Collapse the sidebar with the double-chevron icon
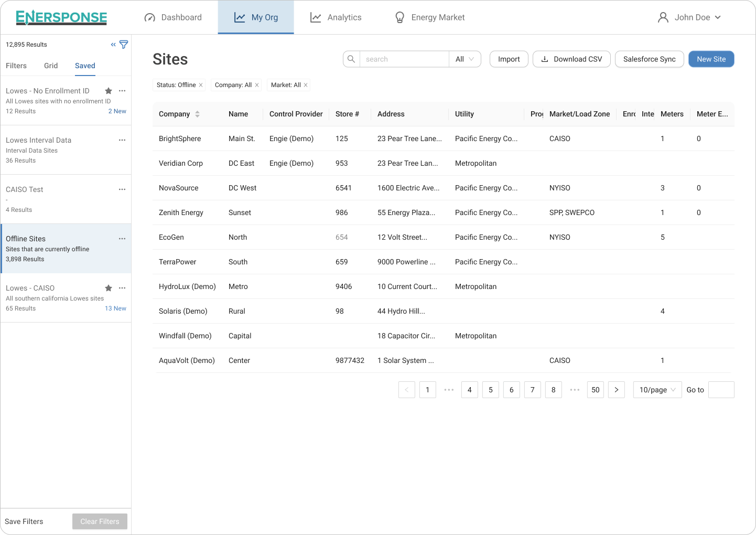The height and width of the screenshot is (535, 756). pos(112,45)
